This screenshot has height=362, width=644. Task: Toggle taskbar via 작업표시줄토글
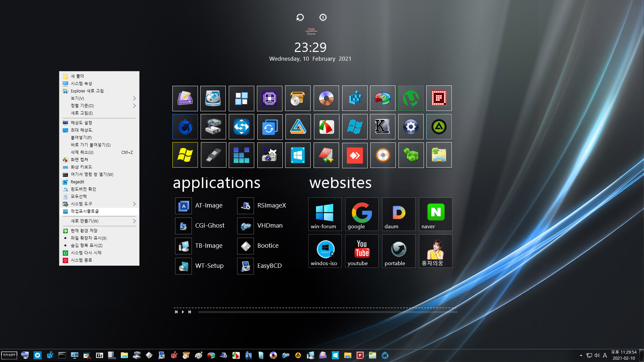point(99,211)
